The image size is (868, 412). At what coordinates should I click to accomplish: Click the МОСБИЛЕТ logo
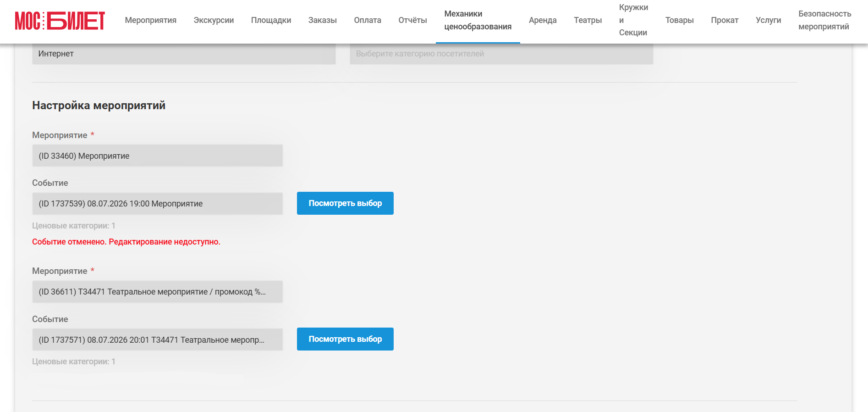(x=60, y=21)
